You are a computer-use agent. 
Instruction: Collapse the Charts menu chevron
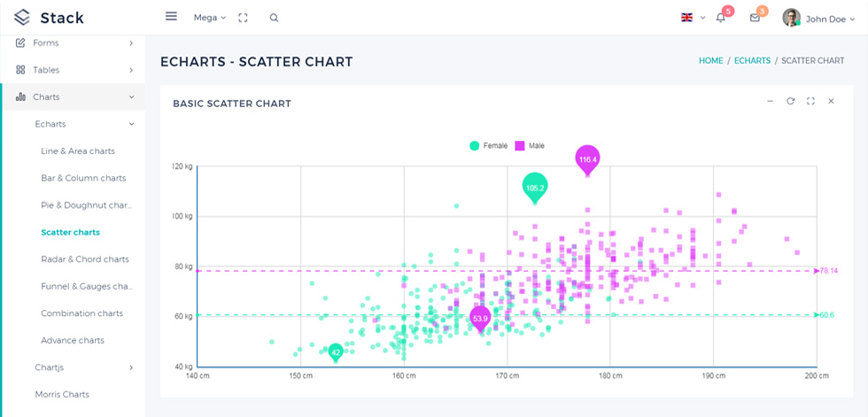[131, 97]
